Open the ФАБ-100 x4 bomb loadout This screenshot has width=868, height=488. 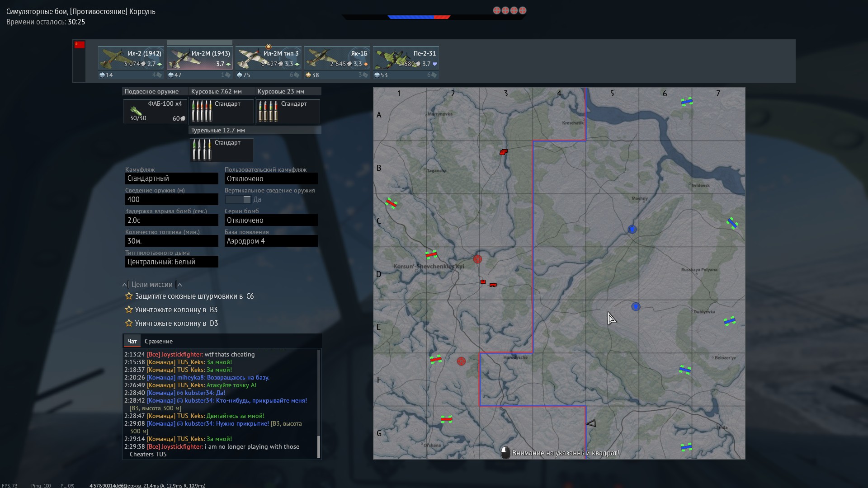(x=155, y=111)
